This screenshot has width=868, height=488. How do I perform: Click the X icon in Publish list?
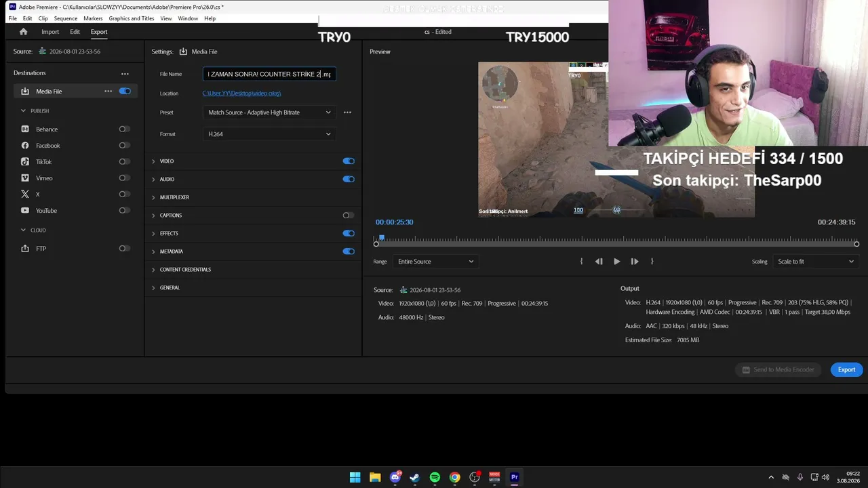pos(25,195)
